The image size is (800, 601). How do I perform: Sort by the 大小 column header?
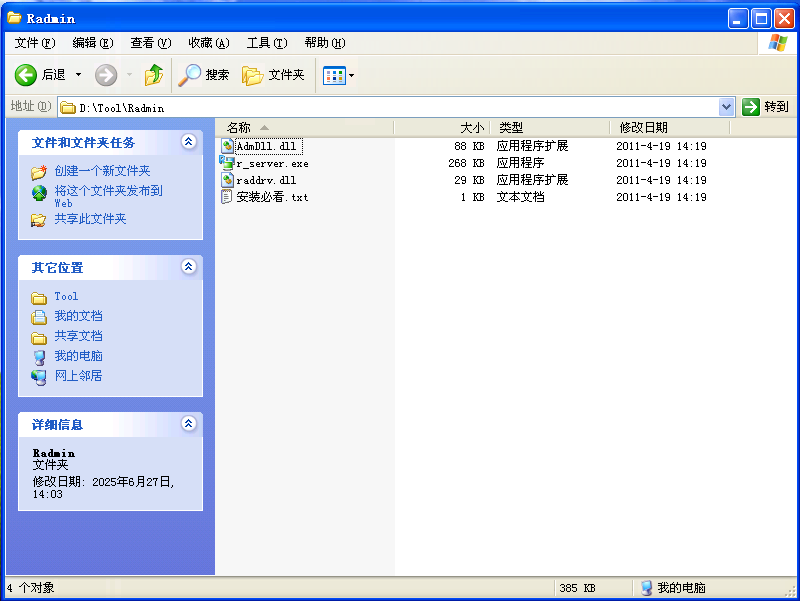[442, 128]
